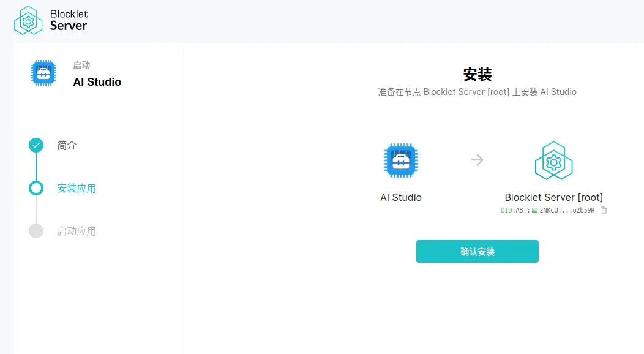Go to the 简介 step
This screenshot has height=354, width=644.
(67, 145)
